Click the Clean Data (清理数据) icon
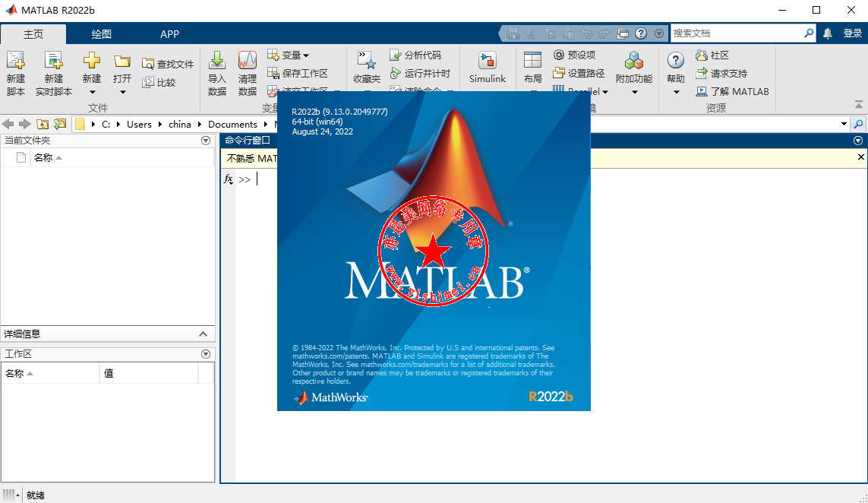 (248, 60)
